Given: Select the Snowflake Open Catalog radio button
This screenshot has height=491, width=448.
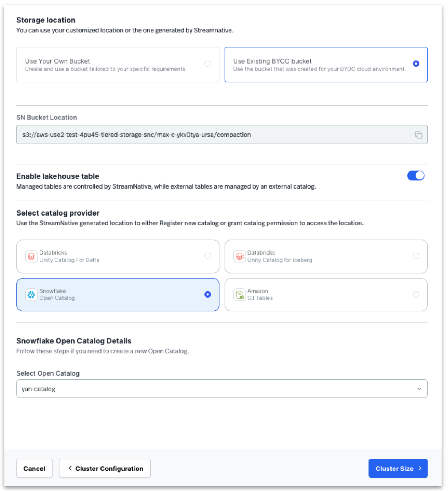Looking at the screenshot, I should click(x=207, y=295).
